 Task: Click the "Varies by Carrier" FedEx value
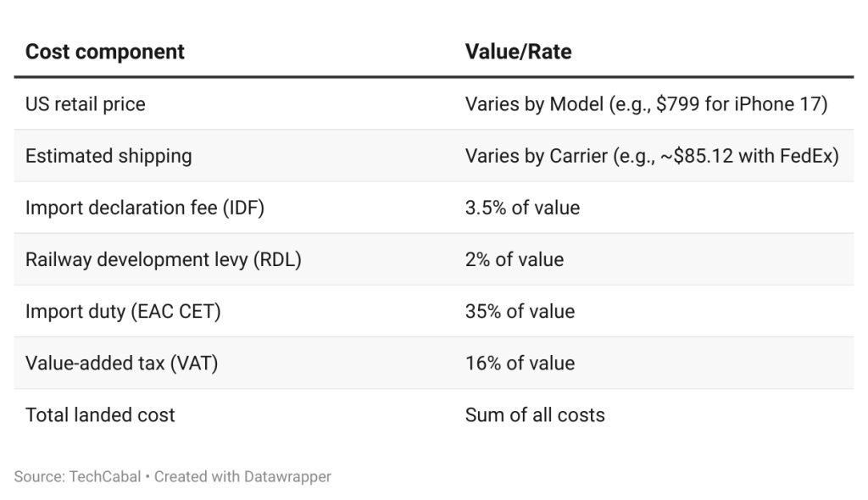(652, 156)
